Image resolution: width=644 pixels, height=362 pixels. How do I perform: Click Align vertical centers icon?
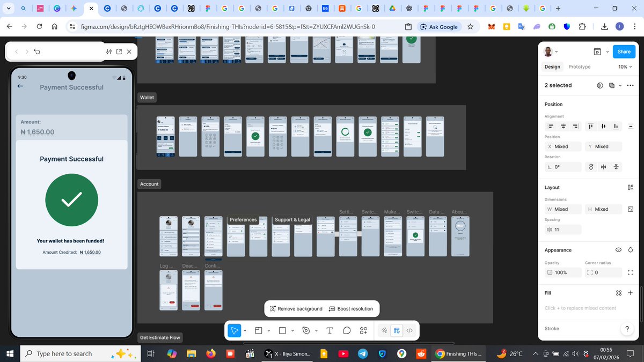coord(604,126)
